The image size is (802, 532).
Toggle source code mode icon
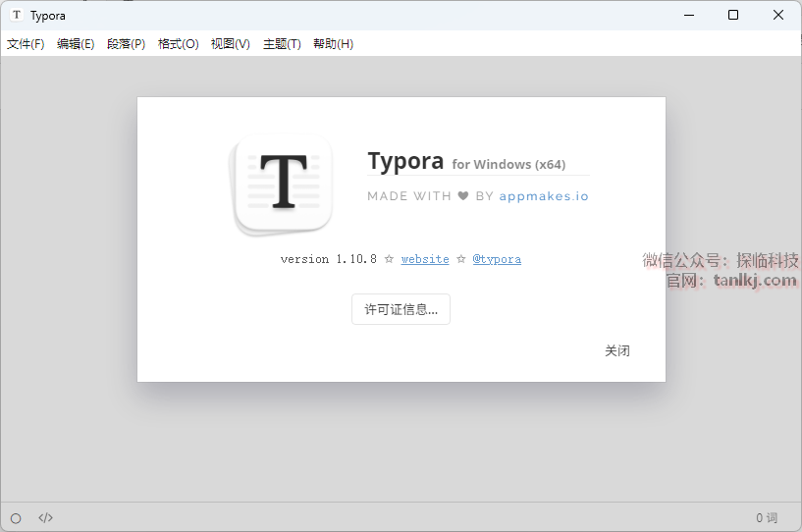coord(45,518)
